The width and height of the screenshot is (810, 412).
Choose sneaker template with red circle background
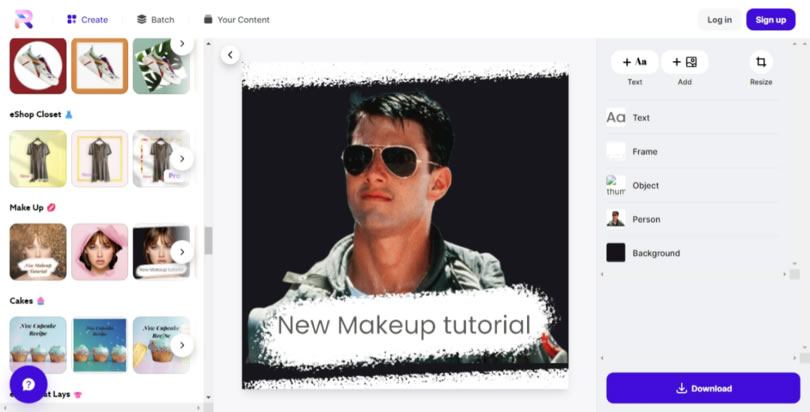[x=38, y=66]
